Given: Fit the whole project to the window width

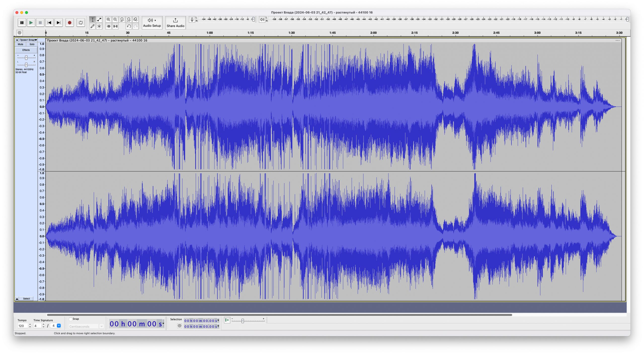Looking at the screenshot, I should click(x=129, y=20).
